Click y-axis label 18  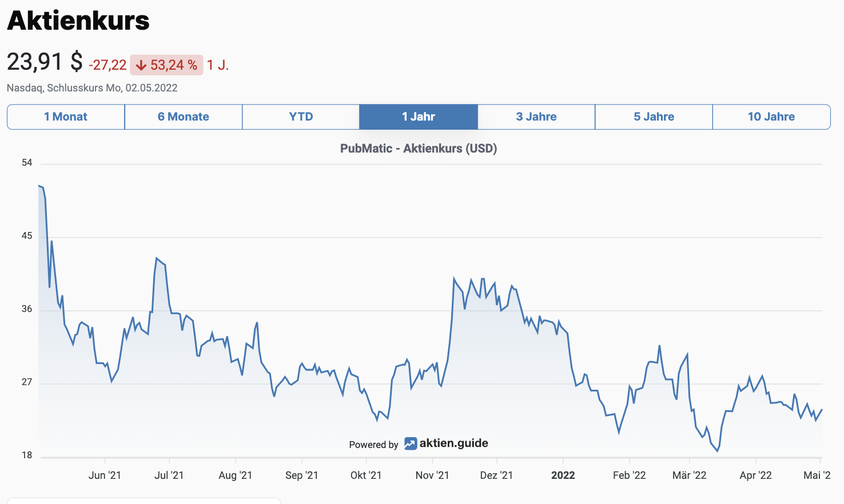coord(27,455)
